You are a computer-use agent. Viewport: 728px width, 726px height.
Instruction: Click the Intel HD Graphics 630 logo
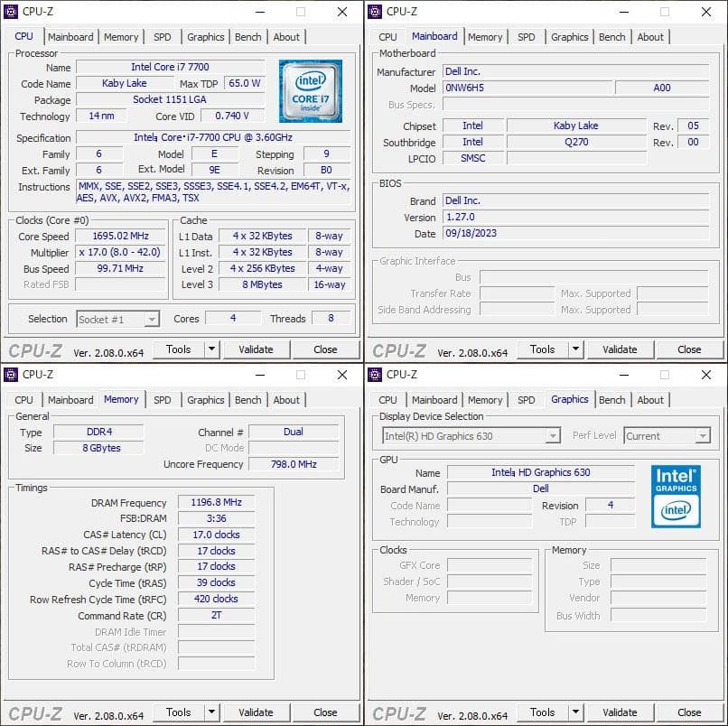pyautogui.click(x=677, y=498)
